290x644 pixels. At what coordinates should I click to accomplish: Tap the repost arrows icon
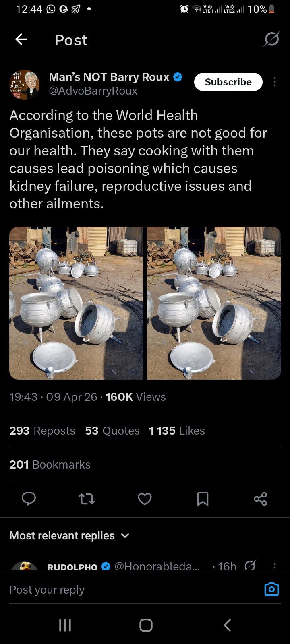coord(87,499)
